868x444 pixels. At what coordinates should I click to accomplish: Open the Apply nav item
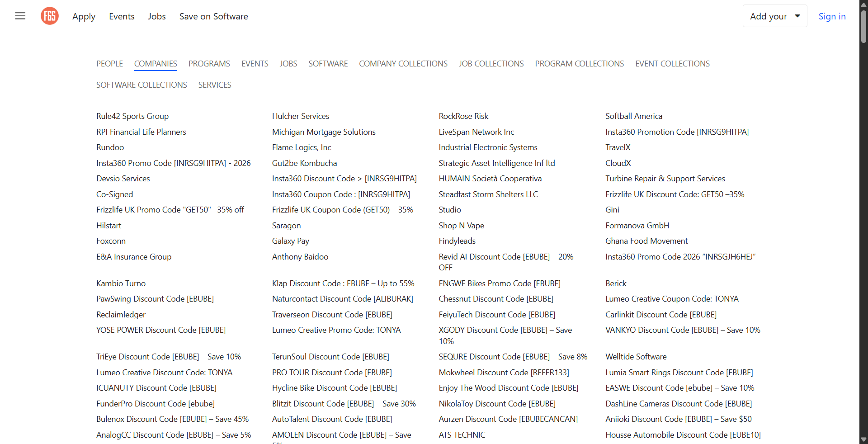(84, 17)
